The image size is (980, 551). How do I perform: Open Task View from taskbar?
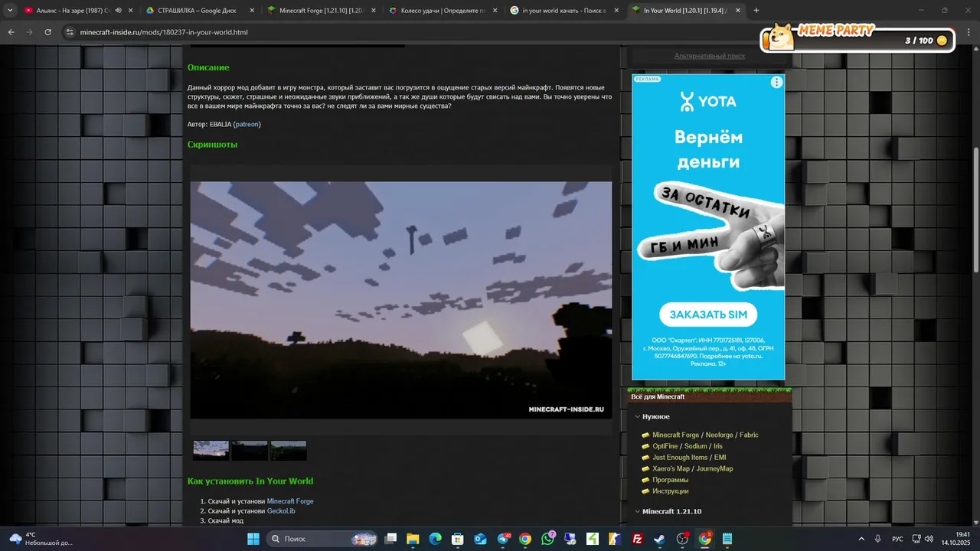click(390, 539)
